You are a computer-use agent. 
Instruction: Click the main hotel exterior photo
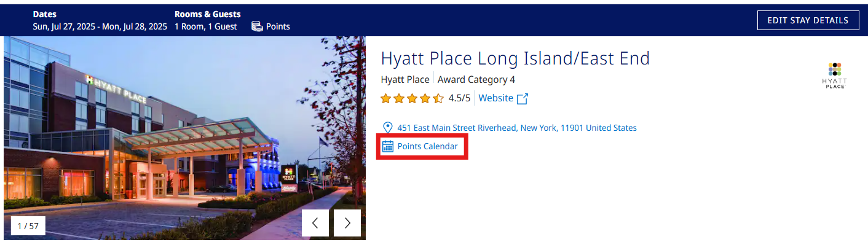click(184, 135)
